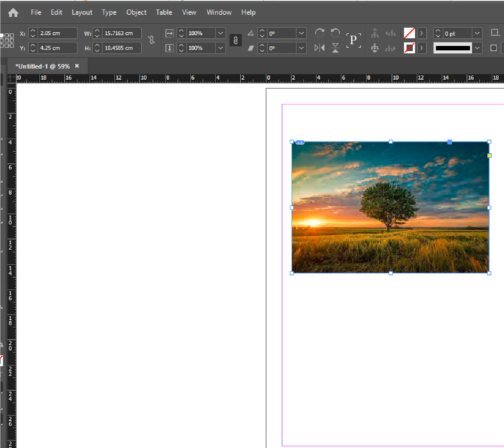
Task: Close the Untitled-1 document tab
Action: [77, 66]
